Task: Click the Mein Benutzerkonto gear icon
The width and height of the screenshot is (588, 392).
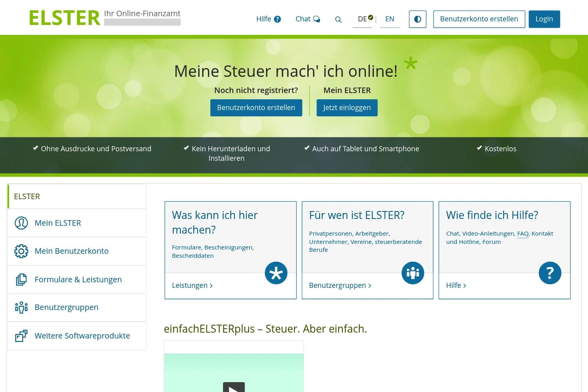Action: click(21, 251)
